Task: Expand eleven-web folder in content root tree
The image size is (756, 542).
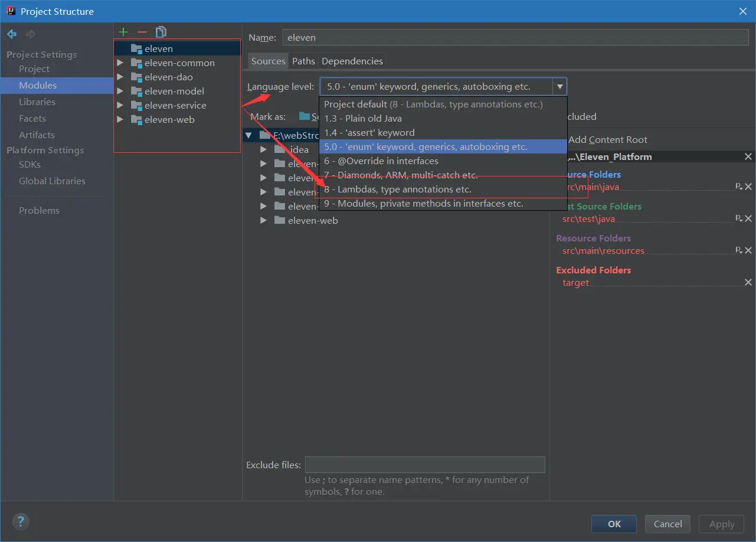Action: pyautogui.click(x=264, y=220)
